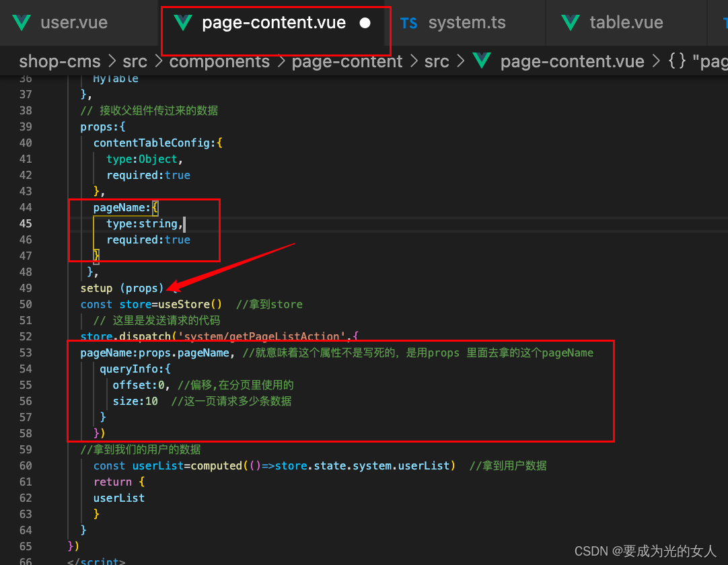Click line number 39 in the gutter
Screen dimensions: 728x565
tap(26, 126)
